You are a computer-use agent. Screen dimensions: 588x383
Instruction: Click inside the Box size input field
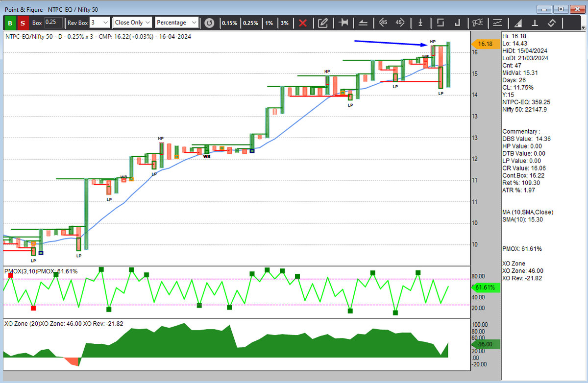click(53, 23)
